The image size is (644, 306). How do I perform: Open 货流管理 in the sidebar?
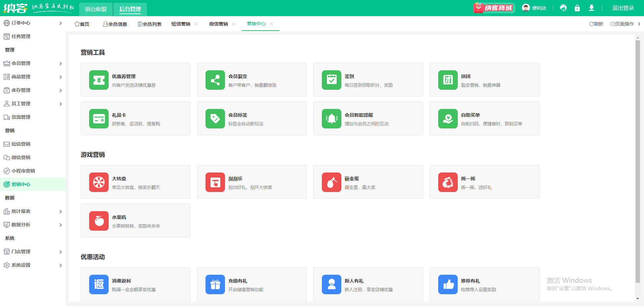33,117
